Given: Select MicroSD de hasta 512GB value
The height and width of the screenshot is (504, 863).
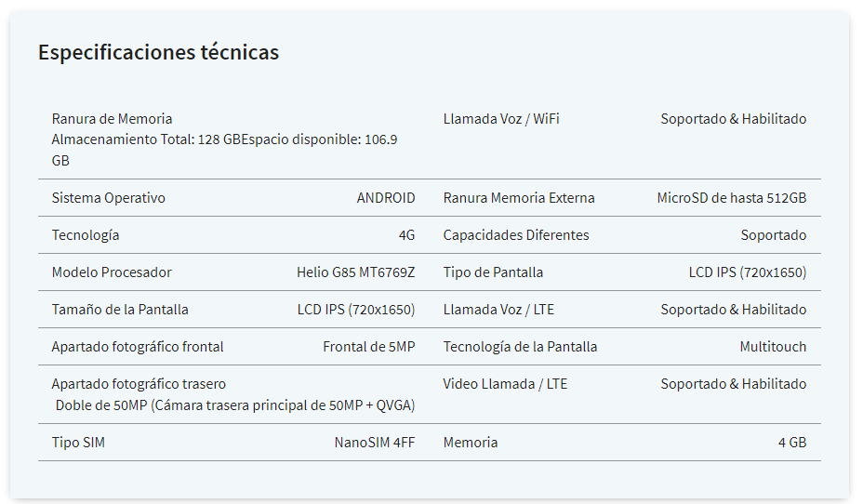Looking at the screenshot, I should tap(732, 198).
